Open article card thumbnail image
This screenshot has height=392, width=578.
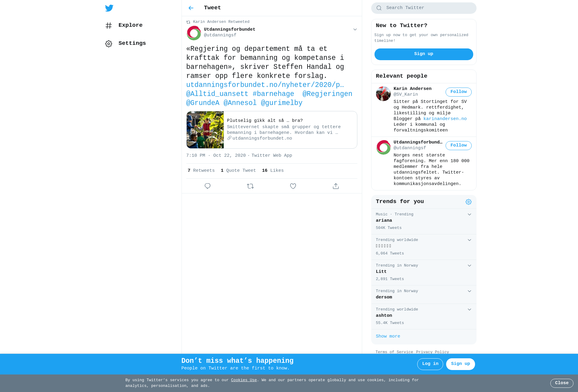pos(205,130)
